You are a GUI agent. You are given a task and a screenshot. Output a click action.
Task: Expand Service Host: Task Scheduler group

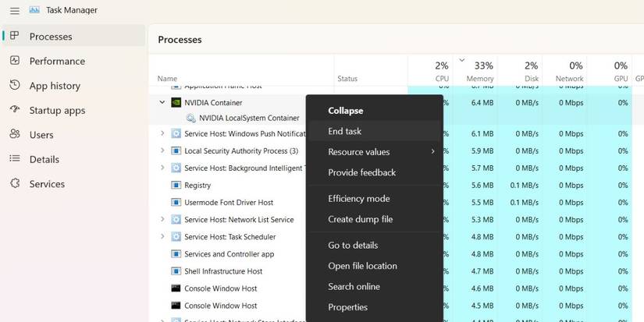tap(162, 237)
